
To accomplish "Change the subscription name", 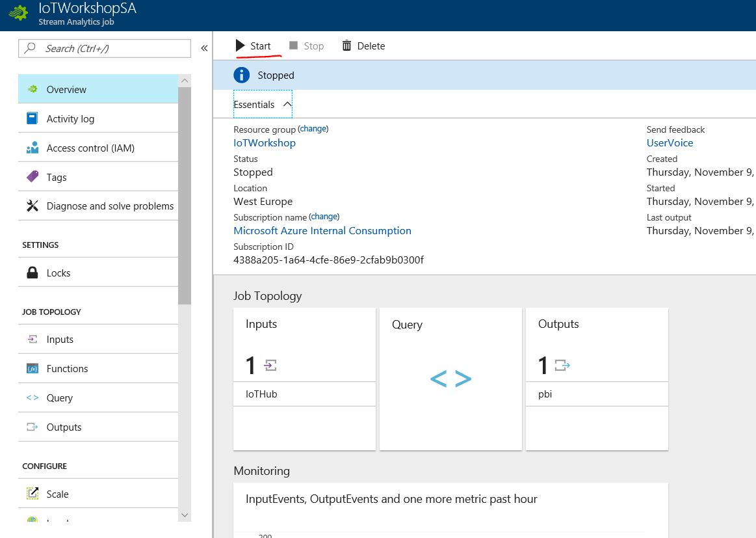I will point(324,217).
